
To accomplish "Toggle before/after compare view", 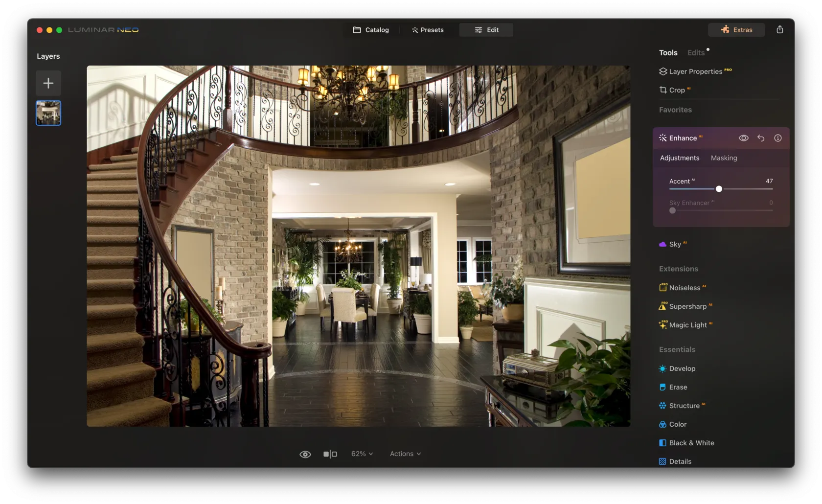I will click(x=330, y=454).
